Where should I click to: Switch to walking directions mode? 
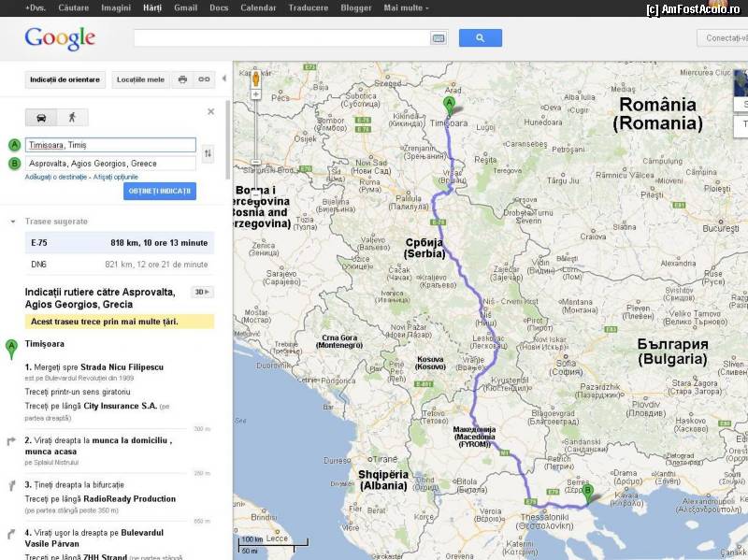(72, 117)
